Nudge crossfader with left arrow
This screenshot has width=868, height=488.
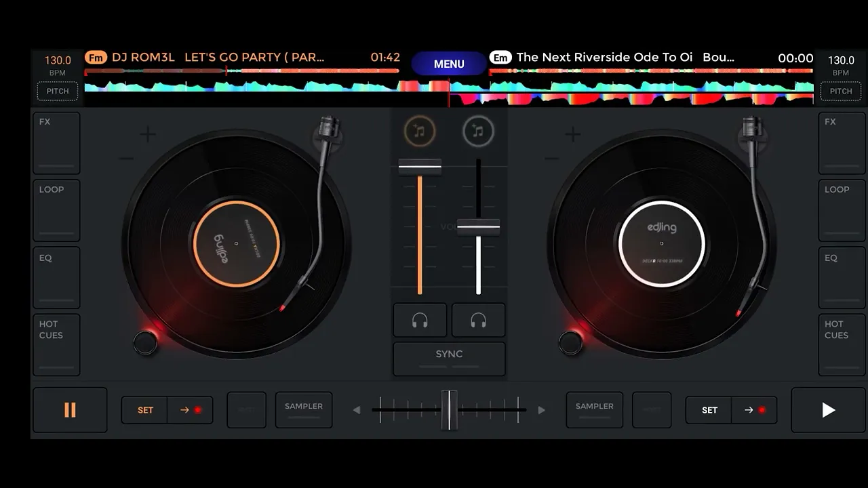357,410
